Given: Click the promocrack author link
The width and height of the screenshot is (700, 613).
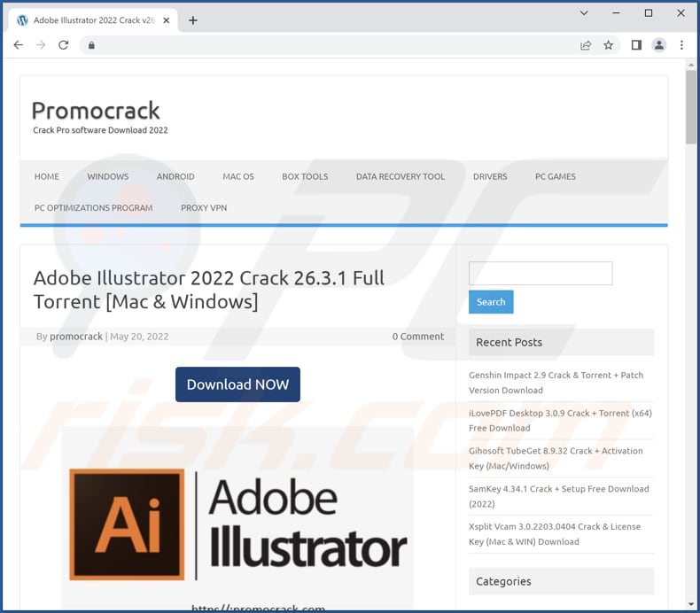Looking at the screenshot, I should (x=76, y=337).
